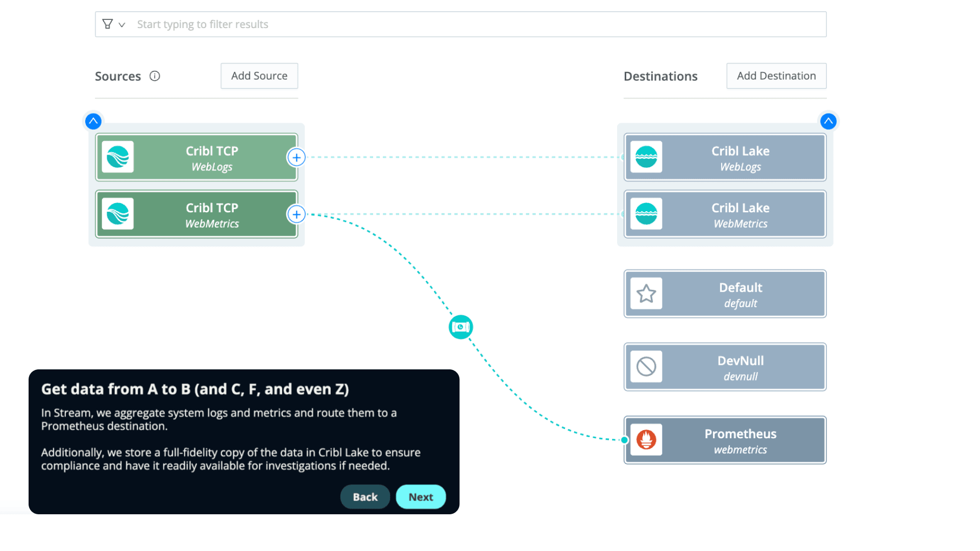Click the Default destination star icon
The height and width of the screenshot is (551, 980).
[646, 293]
